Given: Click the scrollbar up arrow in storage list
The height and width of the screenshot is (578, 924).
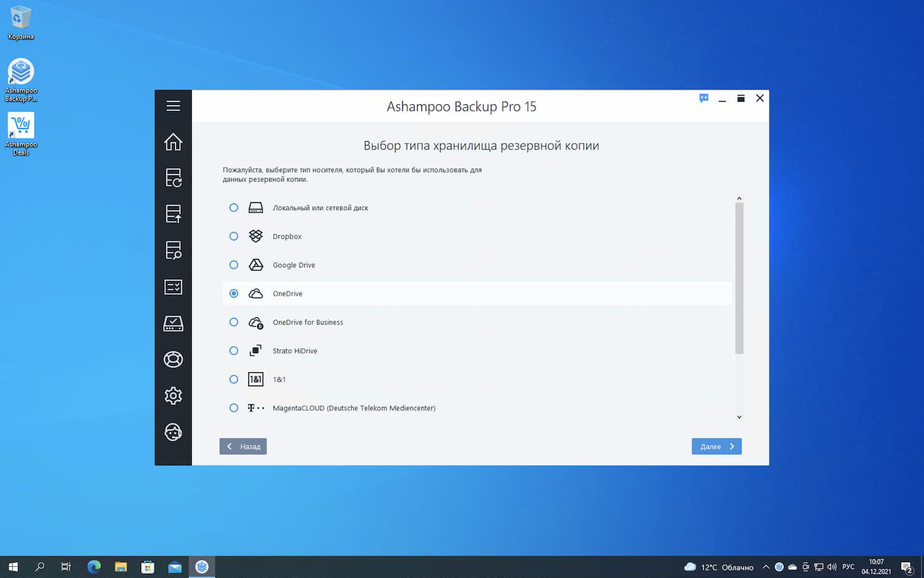Looking at the screenshot, I should [x=739, y=198].
